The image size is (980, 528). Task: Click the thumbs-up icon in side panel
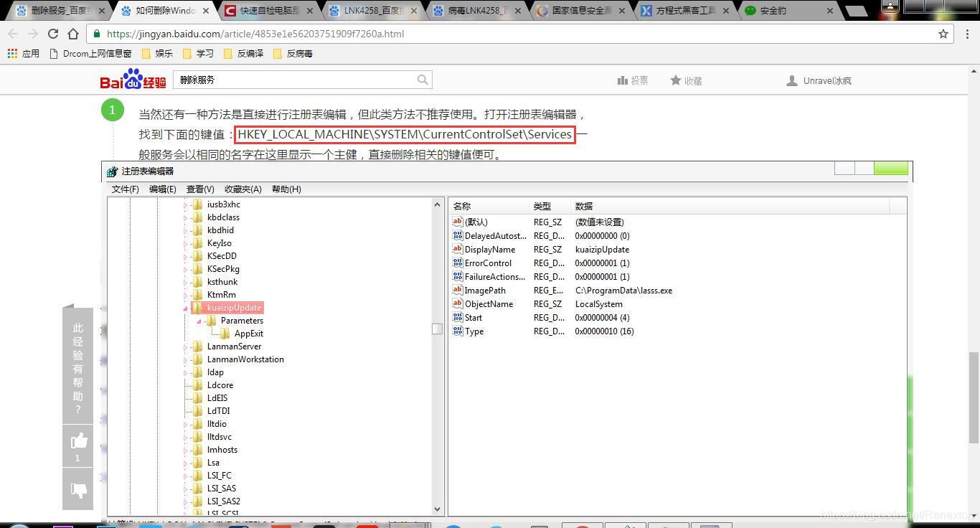[x=78, y=440]
